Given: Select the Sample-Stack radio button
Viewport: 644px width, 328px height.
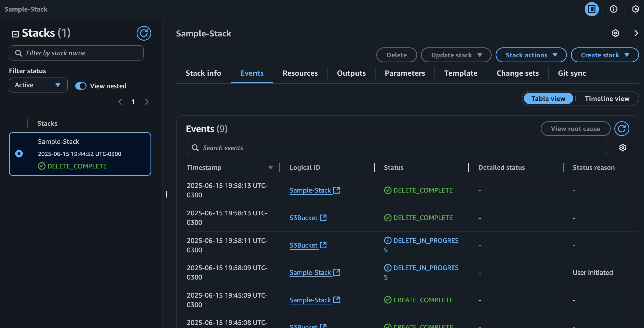Looking at the screenshot, I should coord(19,154).
